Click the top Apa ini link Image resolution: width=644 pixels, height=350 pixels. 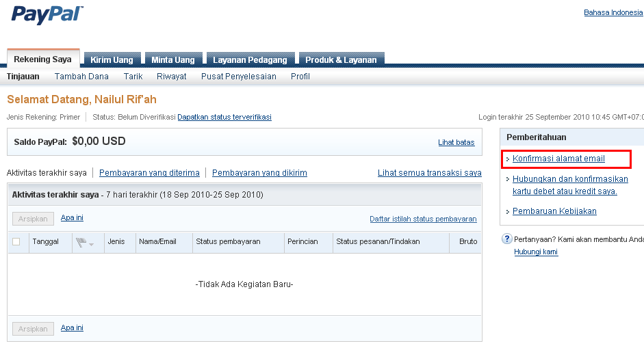click(72, 217)
